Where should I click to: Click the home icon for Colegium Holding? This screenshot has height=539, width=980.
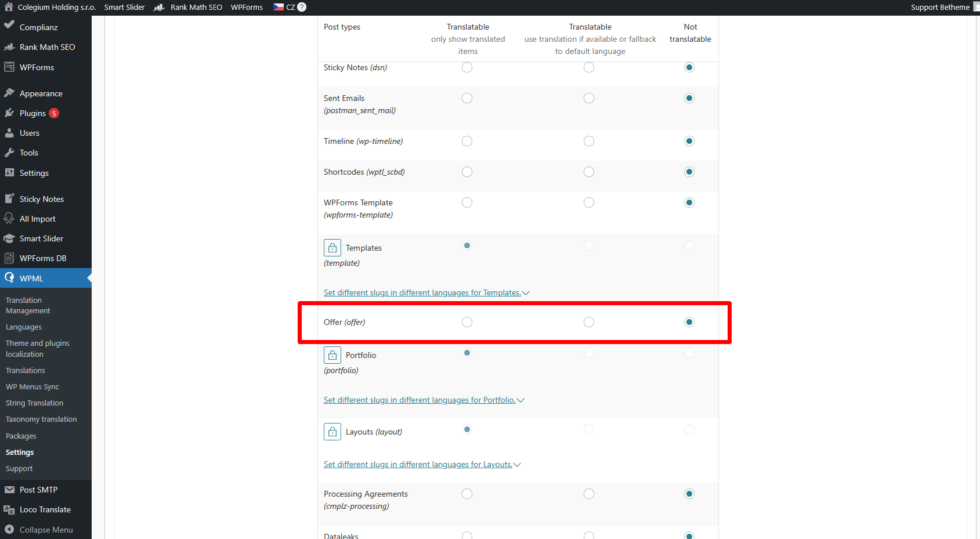pyautogui.click(x=9, y=7)
